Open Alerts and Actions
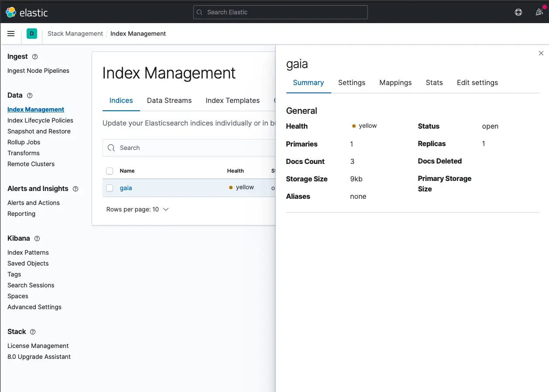Viewport: 549px width, 392px height. tap(34, 203)
